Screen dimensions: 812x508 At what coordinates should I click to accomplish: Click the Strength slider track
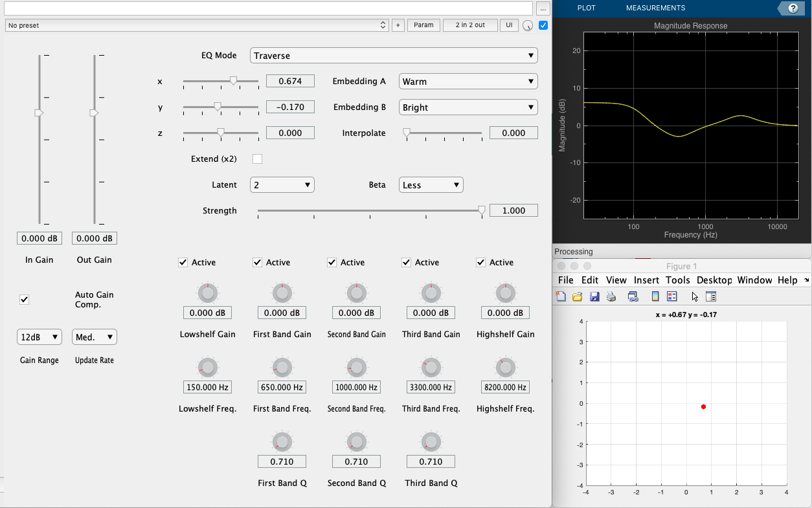pos(370,210)
